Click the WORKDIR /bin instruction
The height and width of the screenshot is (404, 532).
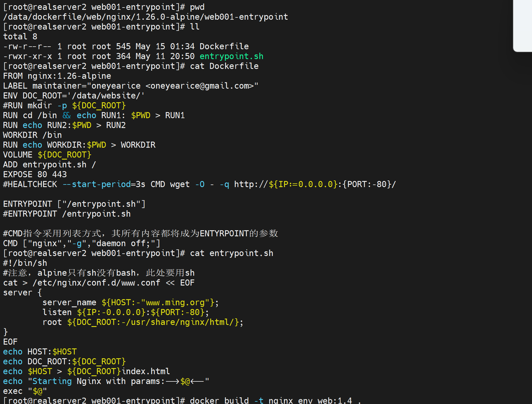coord(32,135)
